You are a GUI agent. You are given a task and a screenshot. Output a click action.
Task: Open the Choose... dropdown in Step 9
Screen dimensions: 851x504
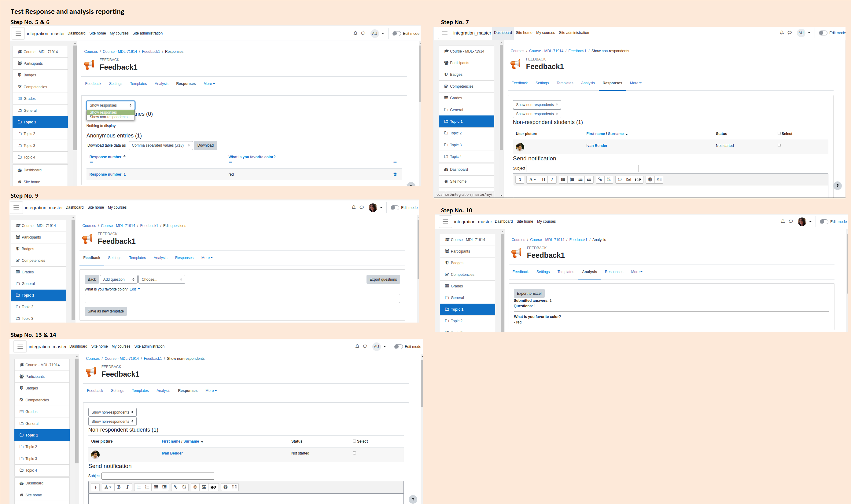pos(162,279)
